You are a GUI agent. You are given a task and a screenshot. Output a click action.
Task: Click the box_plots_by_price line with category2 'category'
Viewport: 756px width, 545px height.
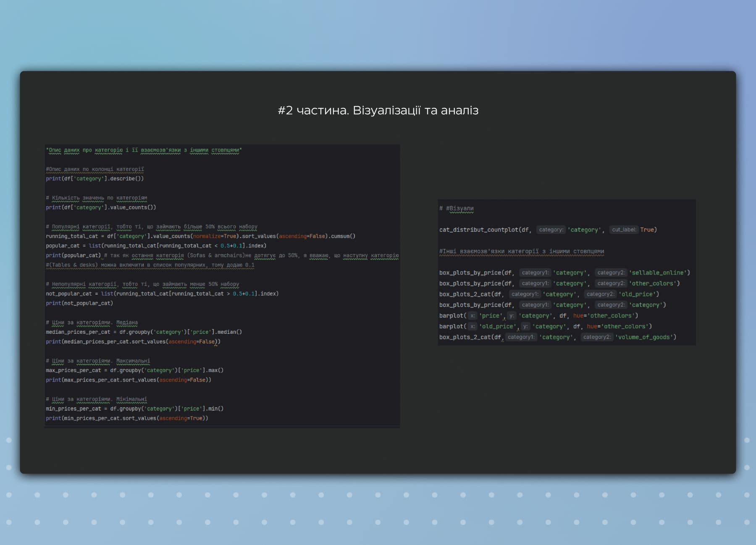click(x=553, y=305)
